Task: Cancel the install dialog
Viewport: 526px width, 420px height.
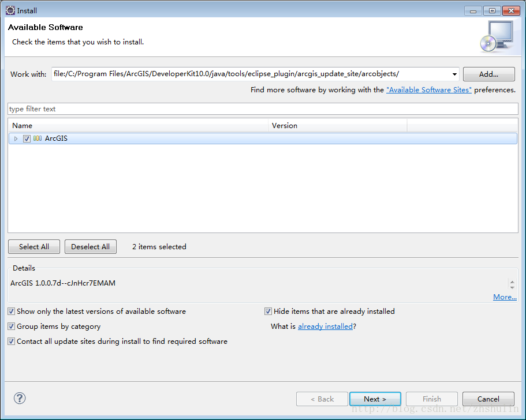Action: 488,399
